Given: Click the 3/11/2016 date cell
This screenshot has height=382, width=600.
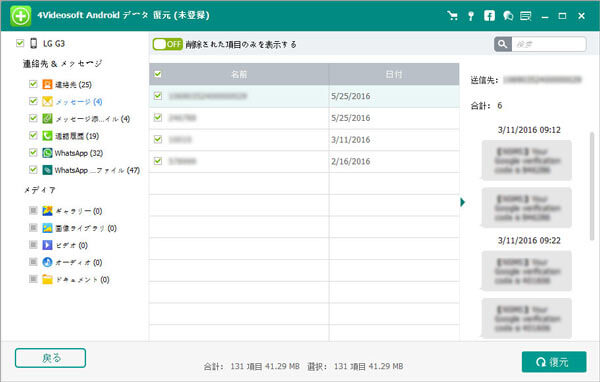Looking at the screenshot, I should point(351,140).
